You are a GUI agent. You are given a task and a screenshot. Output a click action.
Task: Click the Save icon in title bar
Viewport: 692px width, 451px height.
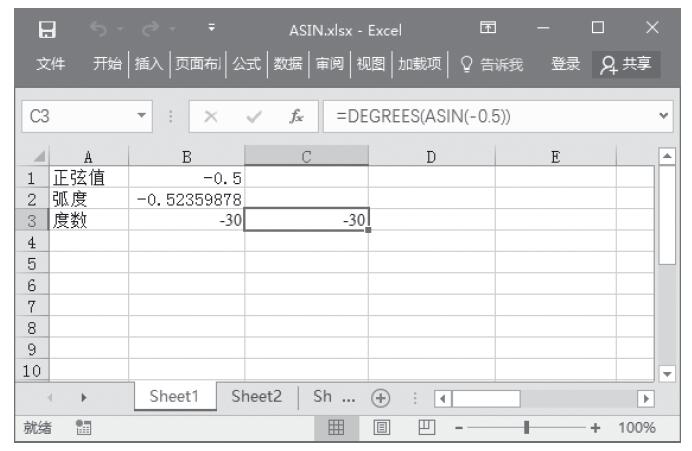[46, 25]
